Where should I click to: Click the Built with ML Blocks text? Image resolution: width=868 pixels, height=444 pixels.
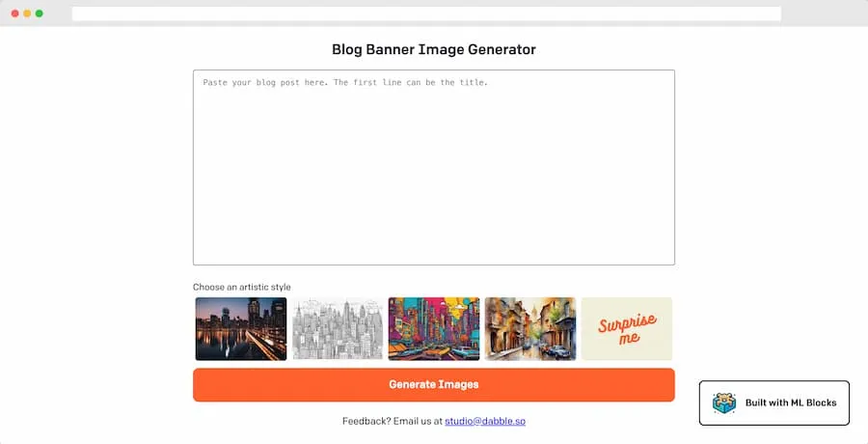tap(791, 403)
